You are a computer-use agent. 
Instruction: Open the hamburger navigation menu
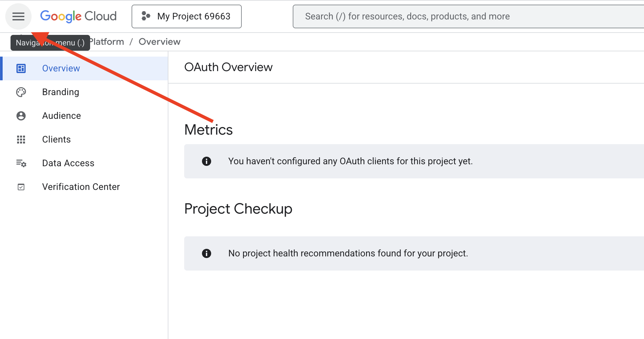click(x=18, y=16)
